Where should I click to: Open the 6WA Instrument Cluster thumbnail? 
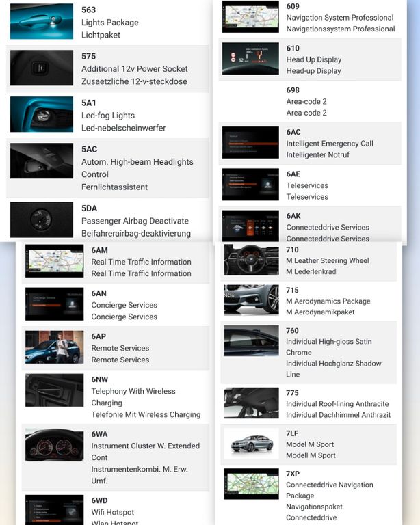point(54,445)
